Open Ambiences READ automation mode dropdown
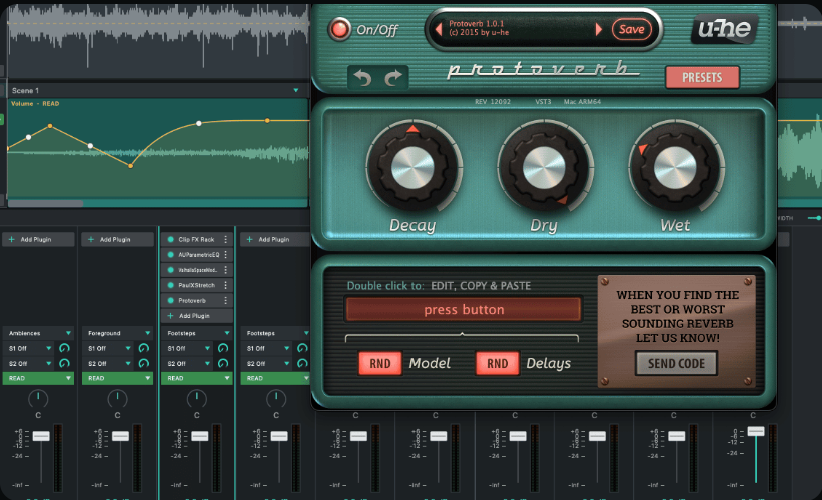The width and height of the screenshot is (822, 500). pos(38,378)
